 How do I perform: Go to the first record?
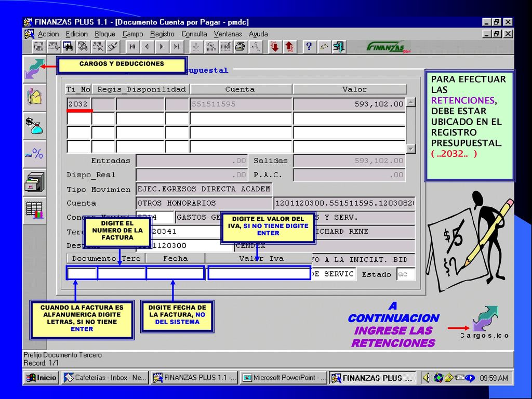(132, 46)
